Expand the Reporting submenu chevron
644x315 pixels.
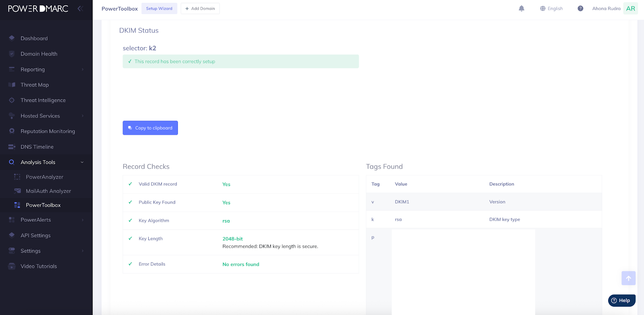click(x=83, y=70)
